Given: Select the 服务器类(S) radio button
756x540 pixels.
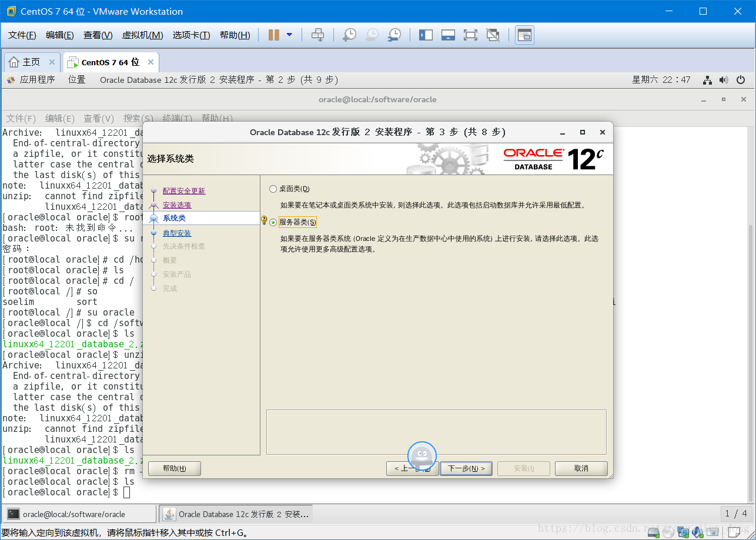Looking at the screenshot, I should [273, 222].
